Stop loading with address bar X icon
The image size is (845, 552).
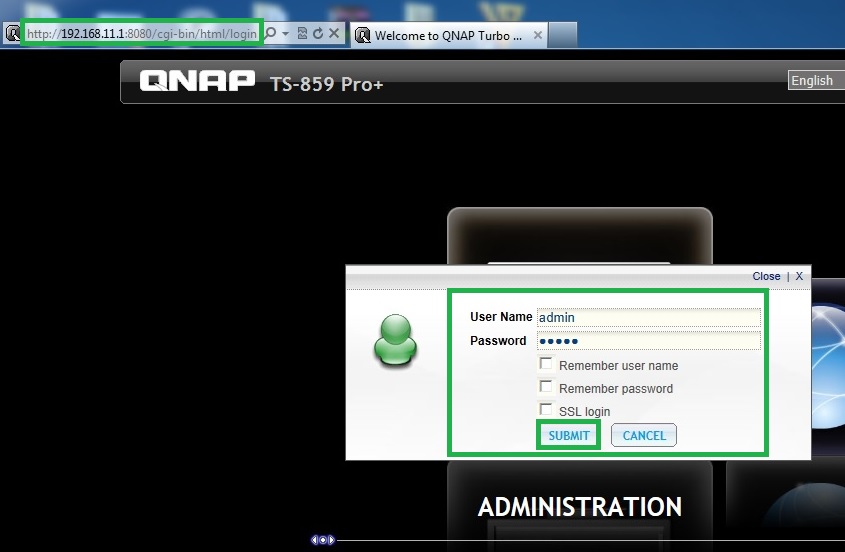(334, 33)
